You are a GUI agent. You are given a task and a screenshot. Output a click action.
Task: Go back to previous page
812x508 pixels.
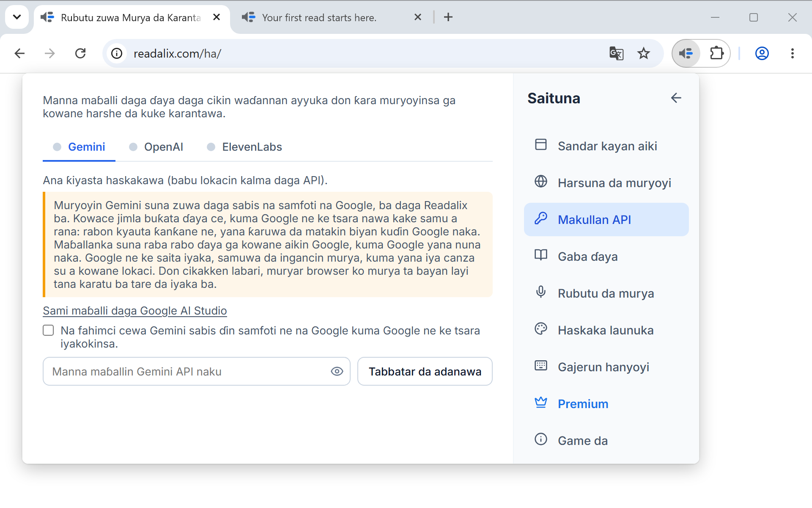(x=19, y=53)
